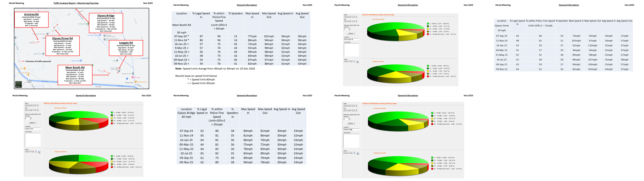The height and width of the screenshot is (181, 644).
Task: Click the Comments box in Gipsey Bridge panel
Action: coord(351,141)
